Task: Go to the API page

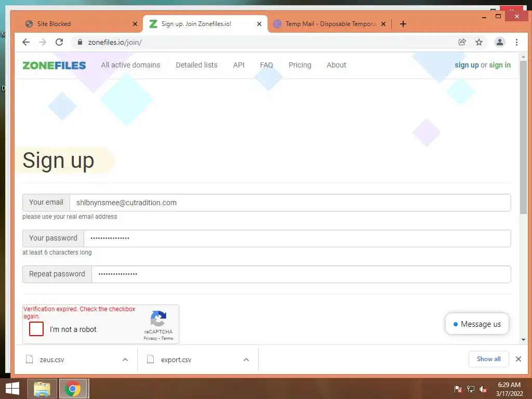Action: click(238, 65)
